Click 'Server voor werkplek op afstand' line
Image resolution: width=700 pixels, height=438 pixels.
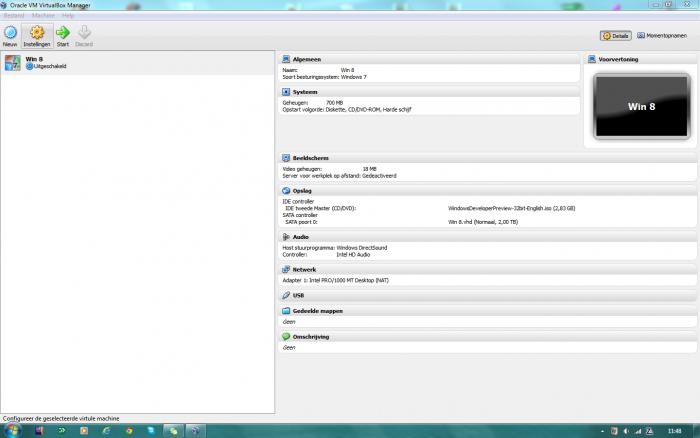click(x=339, y=176)
